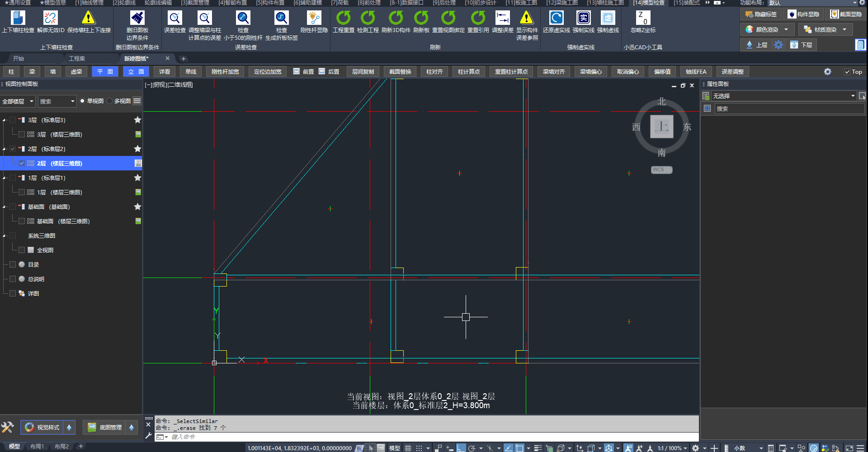Click the 显示构件误差参照 warning icon
Viewport: 868px width, 452px height.
click(x=527, y=18)
